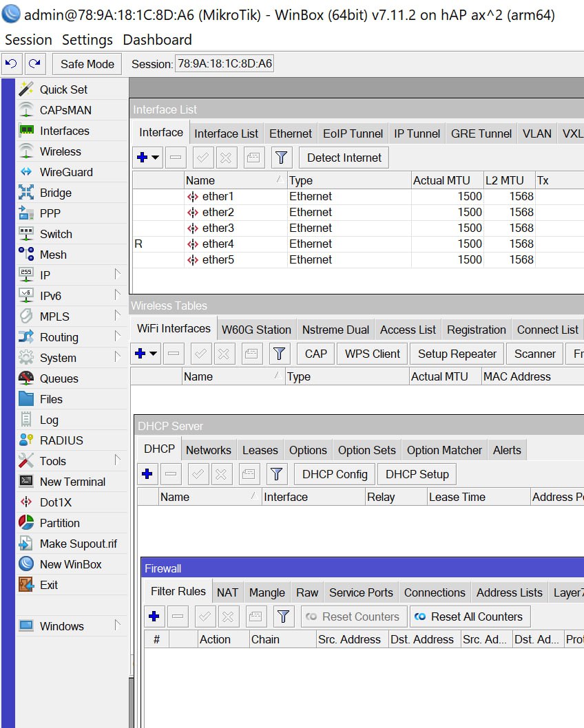Click filter funnel in Firewall toolbar
Screen dimensions: 584x728
point(283,617)
